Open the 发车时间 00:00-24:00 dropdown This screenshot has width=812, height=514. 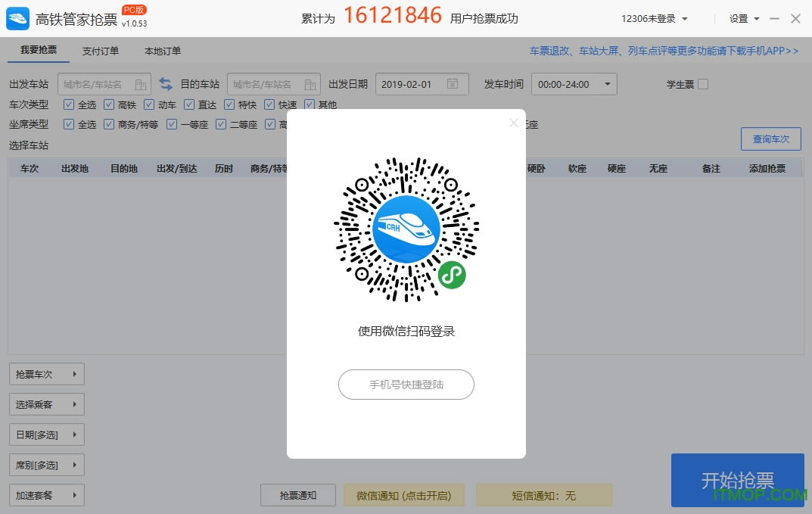(574, 84)
